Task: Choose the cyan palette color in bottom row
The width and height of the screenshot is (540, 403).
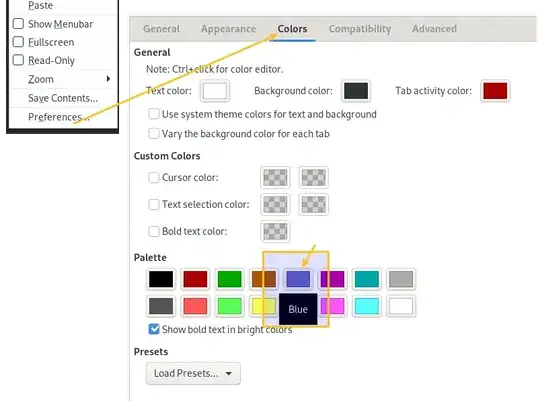Action: tap(366, 306)
